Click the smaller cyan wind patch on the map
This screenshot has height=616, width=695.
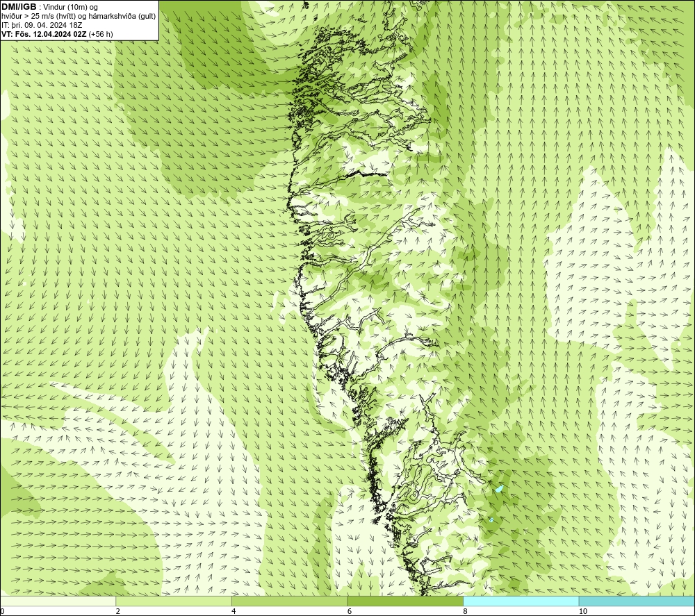[x=491, y=520]
